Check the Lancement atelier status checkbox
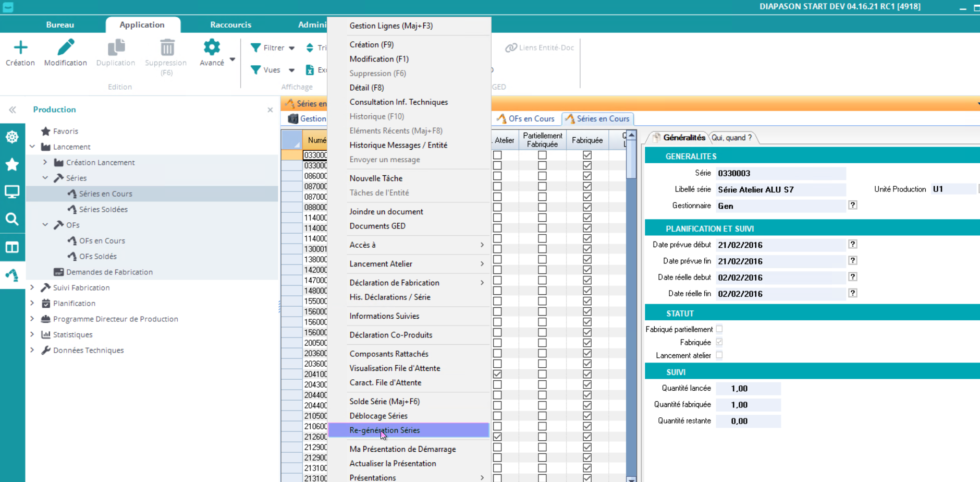 pos(719,355)
